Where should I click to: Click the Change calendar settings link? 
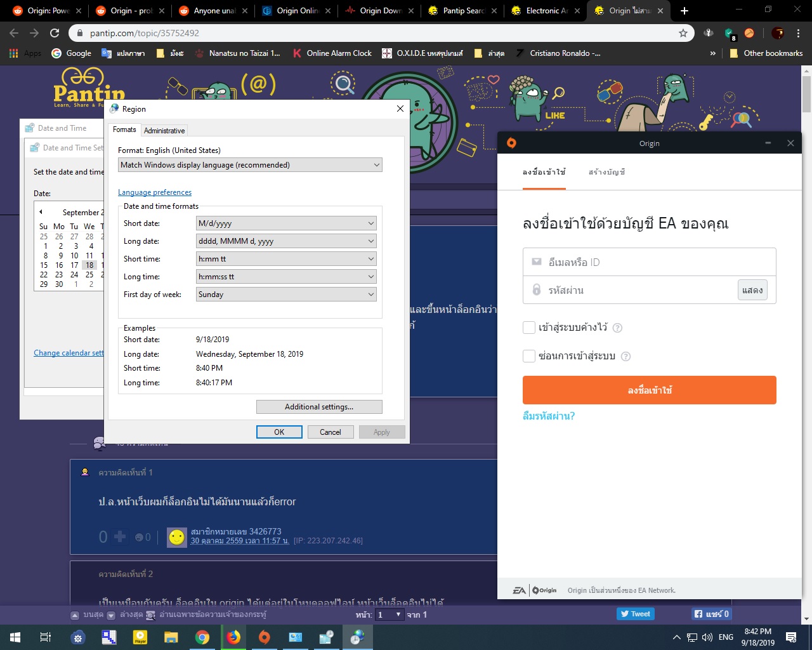(69, 353)
